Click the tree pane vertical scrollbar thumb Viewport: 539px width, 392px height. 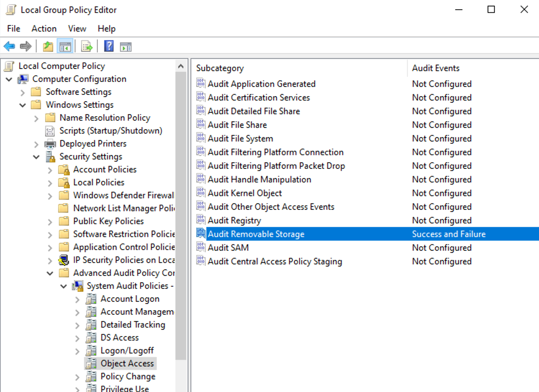[x=181, y=216]
